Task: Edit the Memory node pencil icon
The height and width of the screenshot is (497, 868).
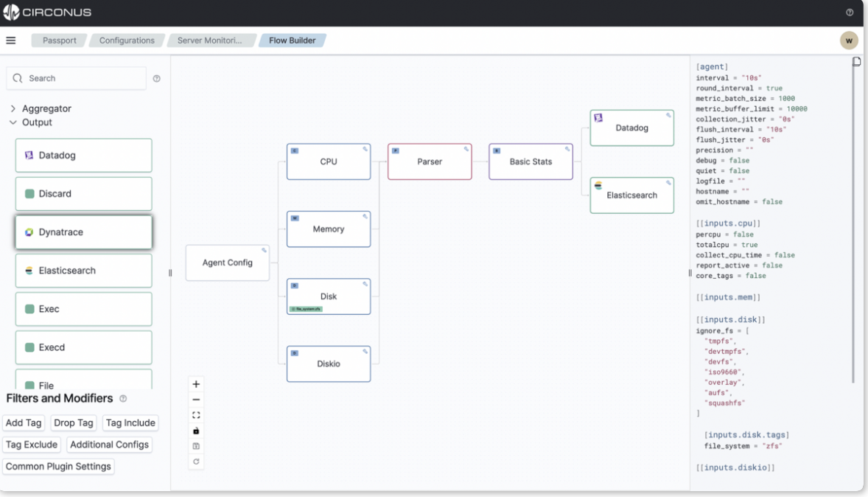Action: (x=365, y=217)
